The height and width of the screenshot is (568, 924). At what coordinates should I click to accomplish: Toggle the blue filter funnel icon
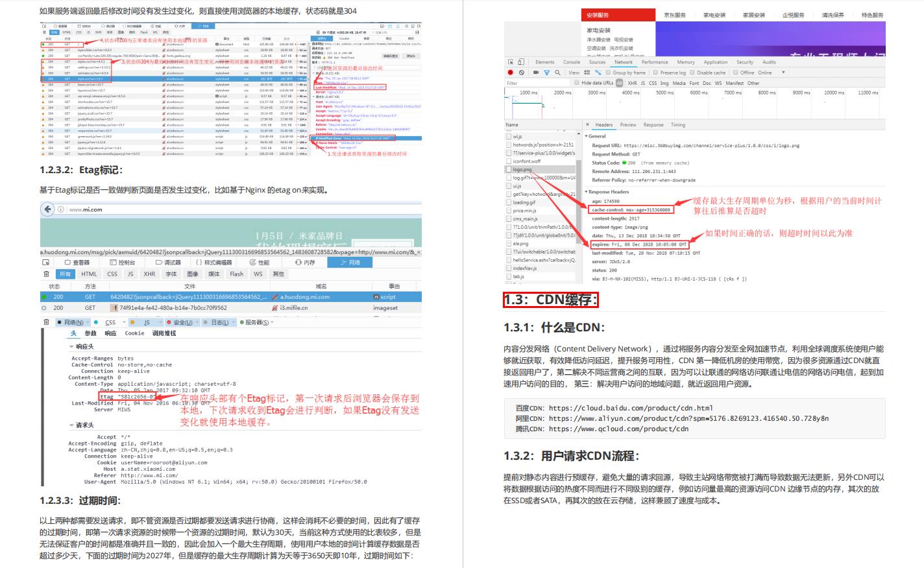tap(546, 73)
